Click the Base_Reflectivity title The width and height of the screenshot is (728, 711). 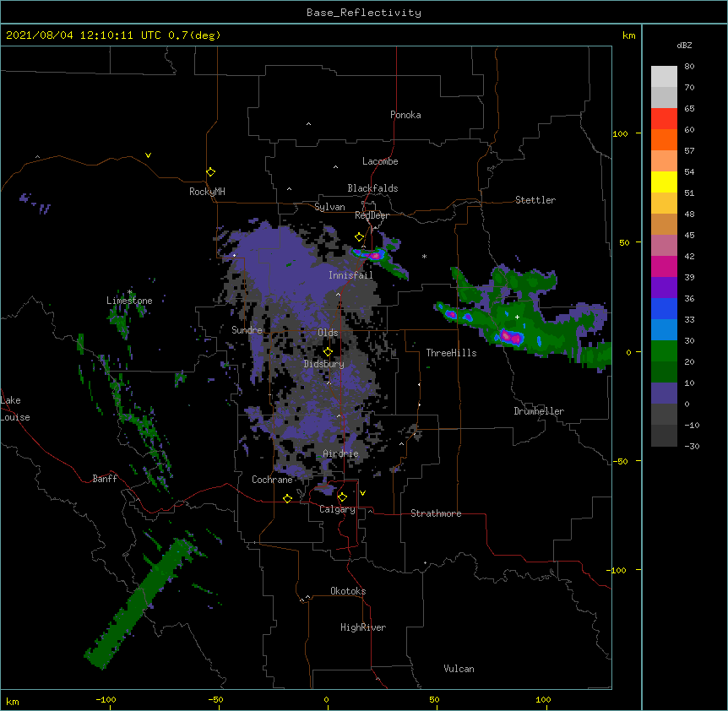tap(364, 13)
